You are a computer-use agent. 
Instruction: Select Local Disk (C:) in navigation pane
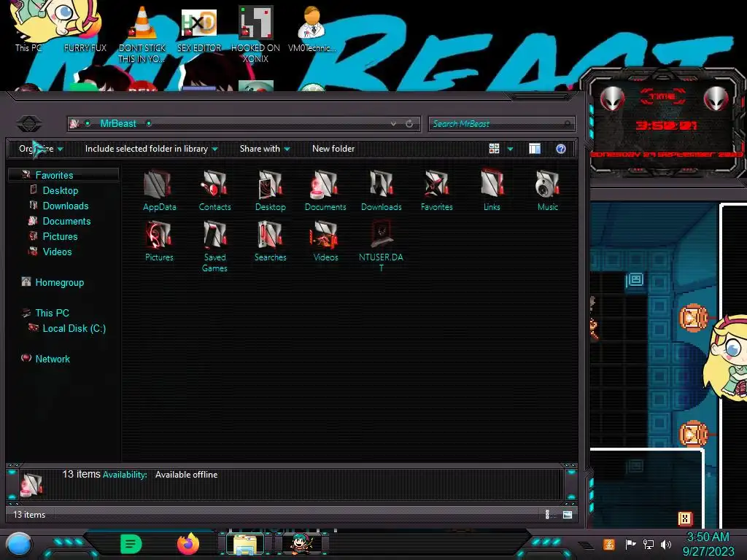(x=74, y=328)
